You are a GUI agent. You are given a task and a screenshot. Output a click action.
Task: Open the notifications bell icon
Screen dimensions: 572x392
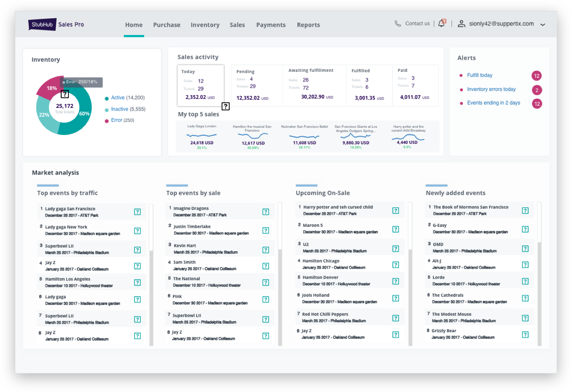point(442,23)
